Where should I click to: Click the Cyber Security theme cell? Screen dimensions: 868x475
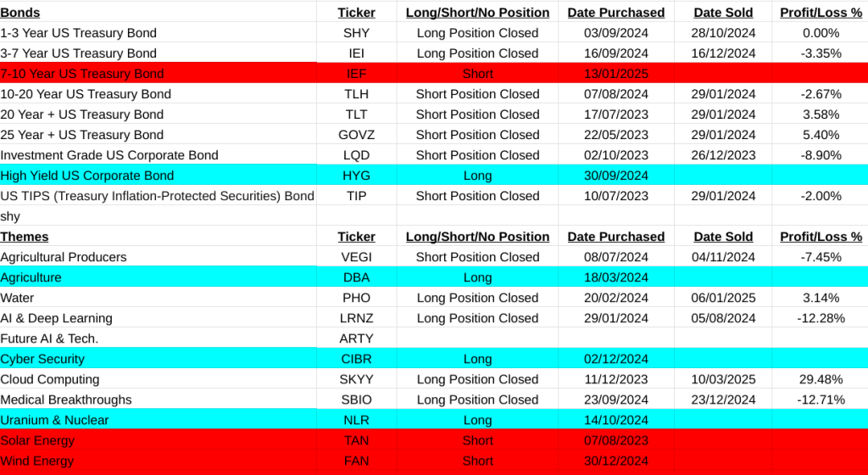(x=42, y=359)
